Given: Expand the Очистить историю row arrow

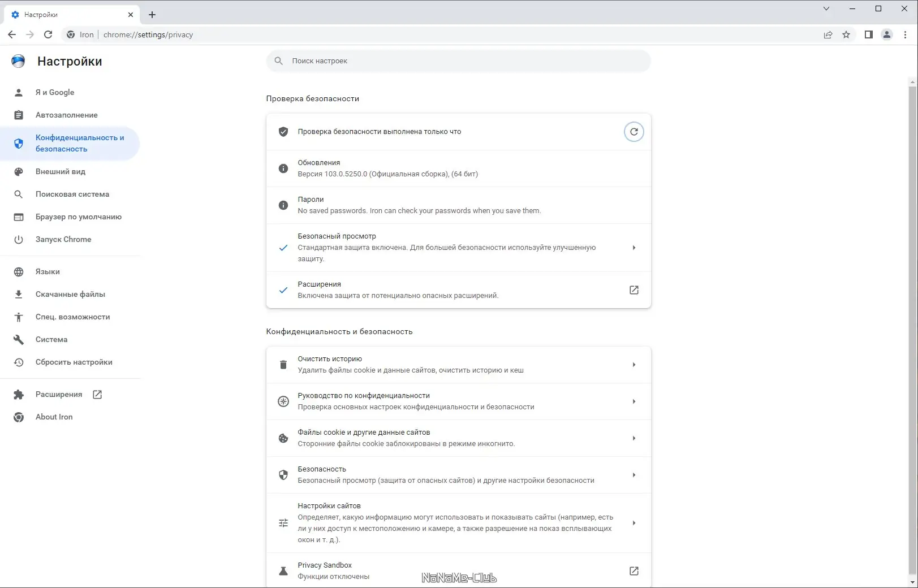Looking at the screenshot, I should [x=633, y=365].
